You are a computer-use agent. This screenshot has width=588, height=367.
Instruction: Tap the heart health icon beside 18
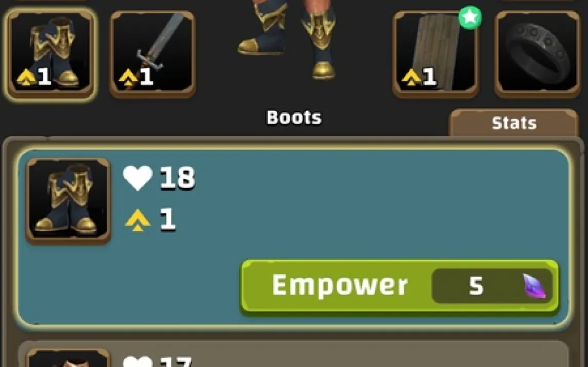(x=138, y=177)
